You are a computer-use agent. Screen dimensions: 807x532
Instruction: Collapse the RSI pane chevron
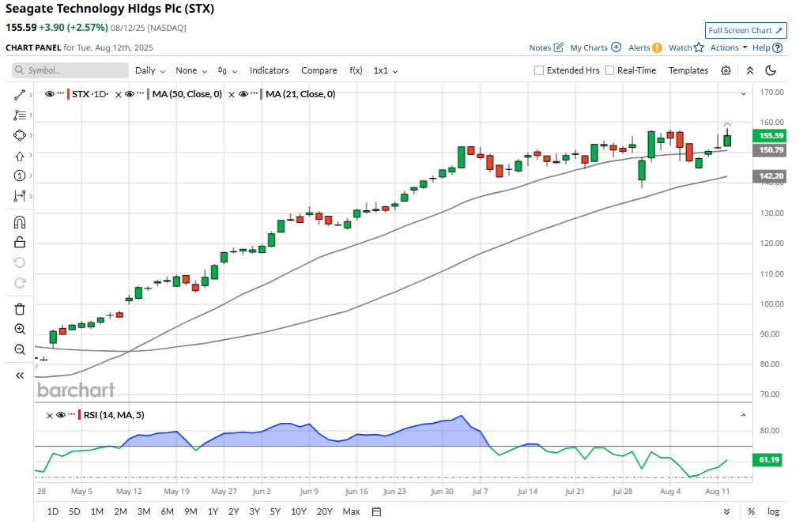744,415
